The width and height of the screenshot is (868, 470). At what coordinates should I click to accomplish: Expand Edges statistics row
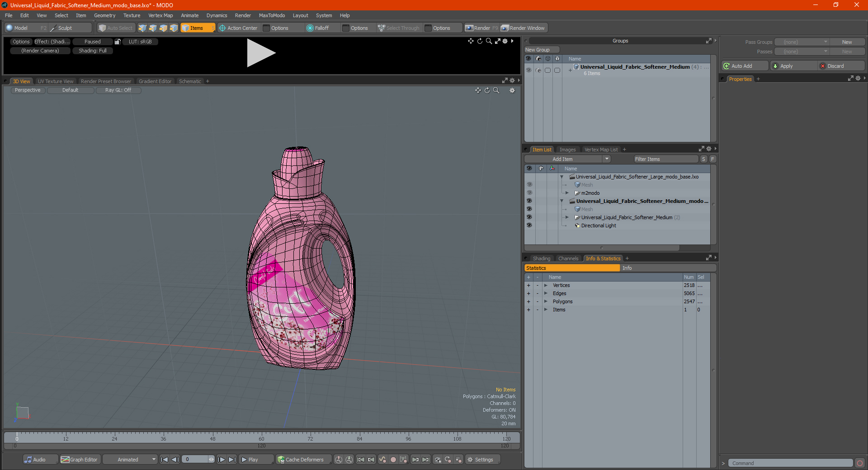546,293
